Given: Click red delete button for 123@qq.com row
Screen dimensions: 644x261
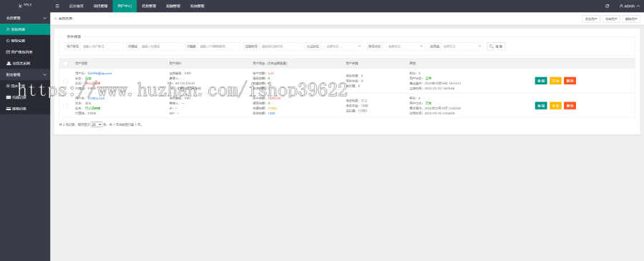Looking at the screenshot, I should pyautogui.click(x=570, y=106).
